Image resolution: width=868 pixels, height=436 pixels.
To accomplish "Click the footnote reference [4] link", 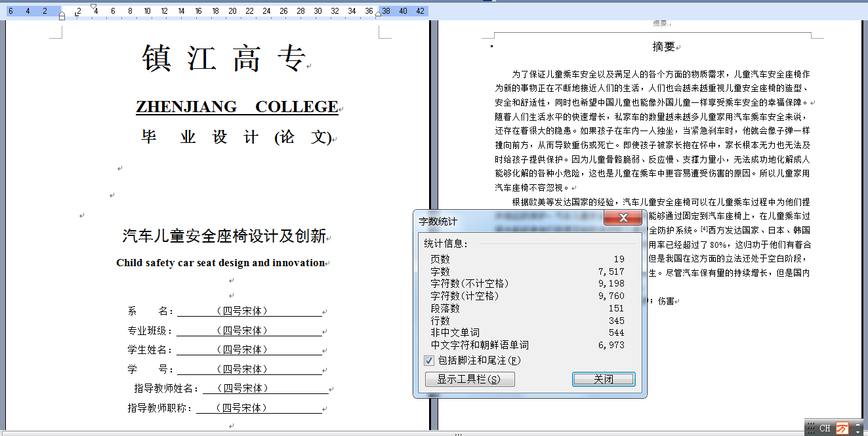I will click(704, 230).
